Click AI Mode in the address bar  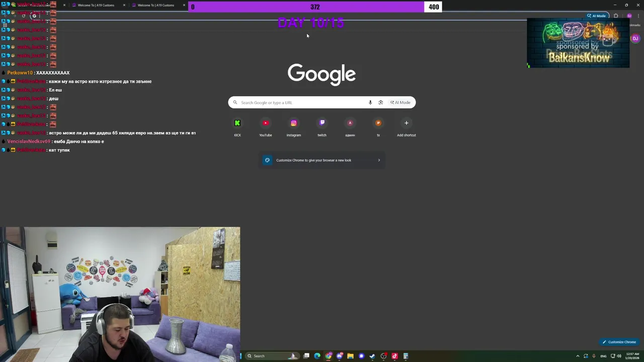click(596, 16)
